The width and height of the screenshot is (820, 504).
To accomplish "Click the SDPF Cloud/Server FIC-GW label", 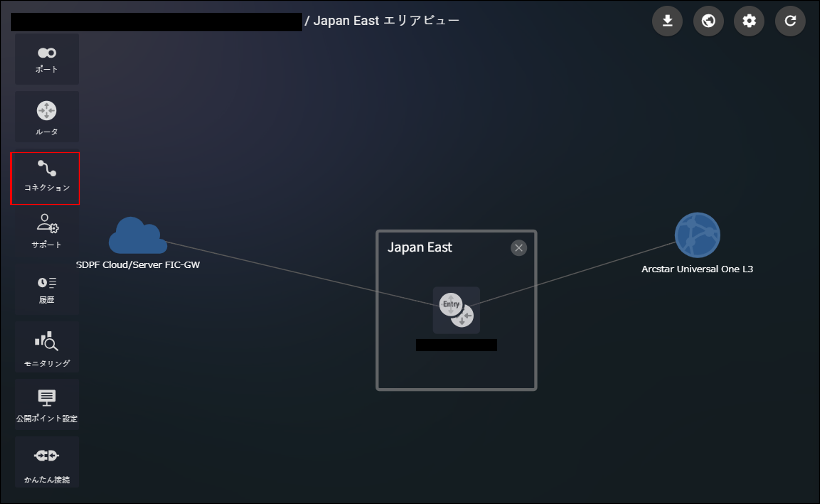I will 138,265.
